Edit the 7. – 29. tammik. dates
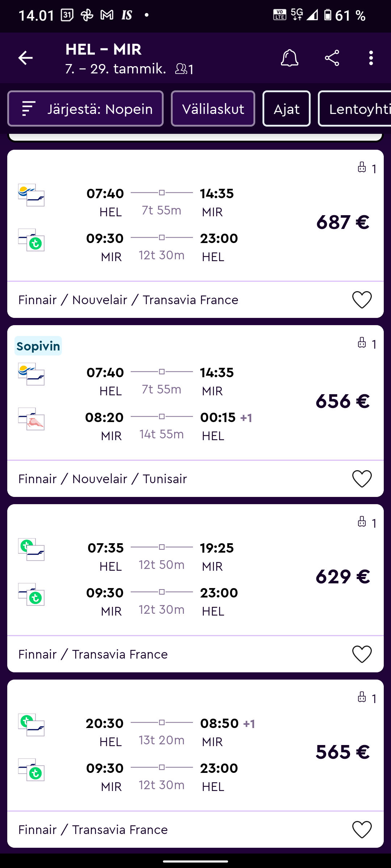Image resolution: width=391 pixels, height=868 pixels. (115, 69)
